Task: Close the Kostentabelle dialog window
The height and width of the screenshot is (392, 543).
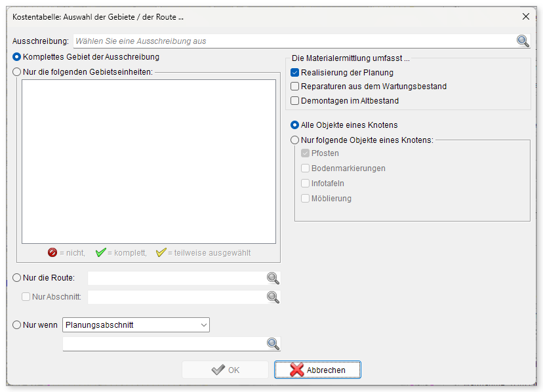Action: [x=526, y=16]
